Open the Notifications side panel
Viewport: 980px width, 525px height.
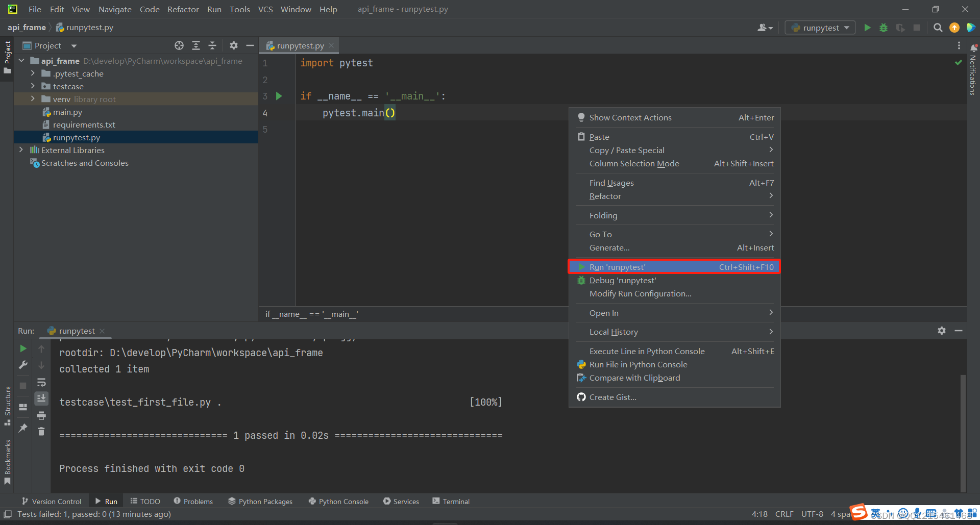973,70
